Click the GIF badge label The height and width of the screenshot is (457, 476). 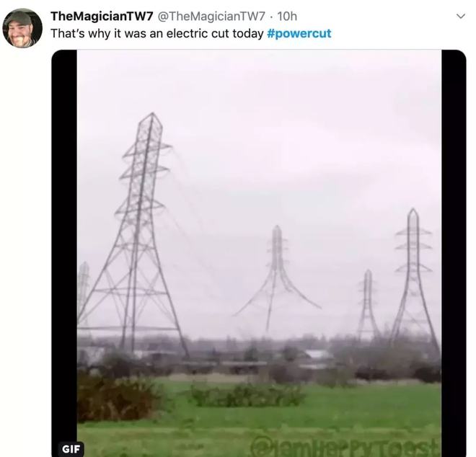coord(71,448)
